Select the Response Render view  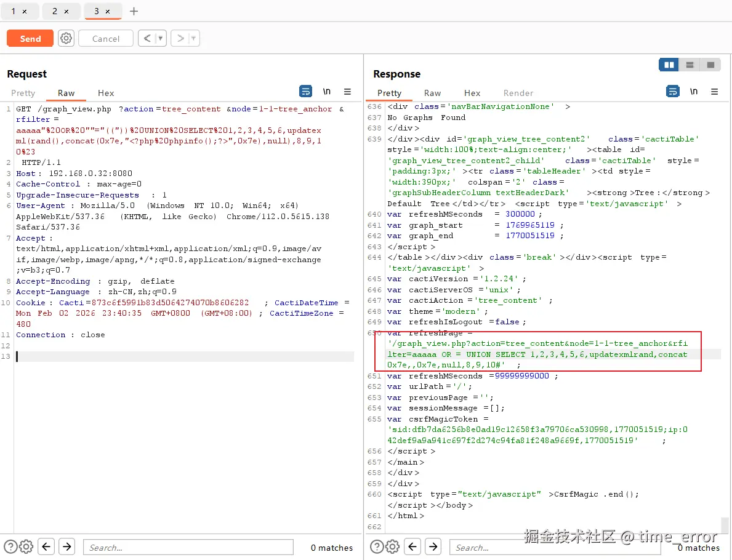[518, 93]
